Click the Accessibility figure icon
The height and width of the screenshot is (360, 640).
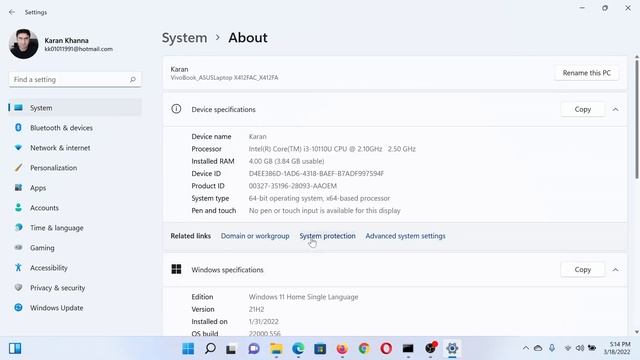tap(18, 268)
